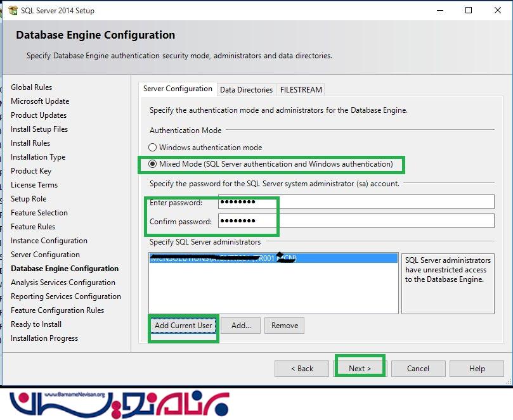Click the Remove button
Image resolution: width=513 pixels, height=420 pixels.
pos(284,326)
